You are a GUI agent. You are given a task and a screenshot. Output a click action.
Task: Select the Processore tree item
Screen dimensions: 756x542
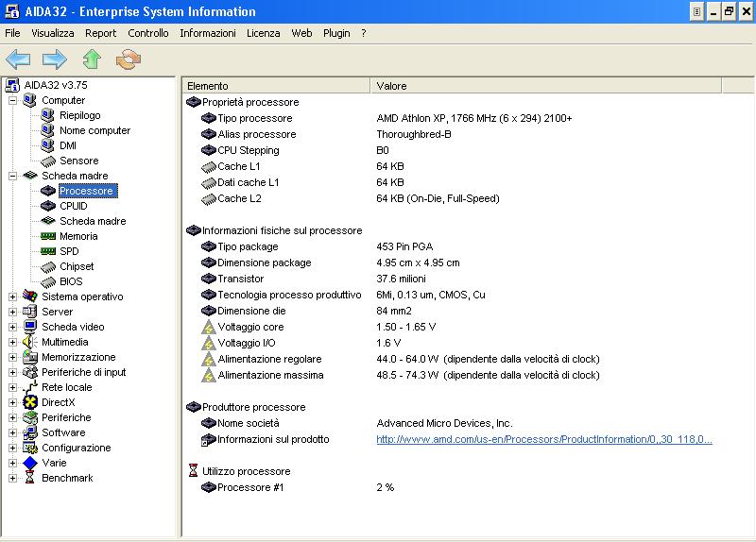pyautogui.click(x=86, y=191)
